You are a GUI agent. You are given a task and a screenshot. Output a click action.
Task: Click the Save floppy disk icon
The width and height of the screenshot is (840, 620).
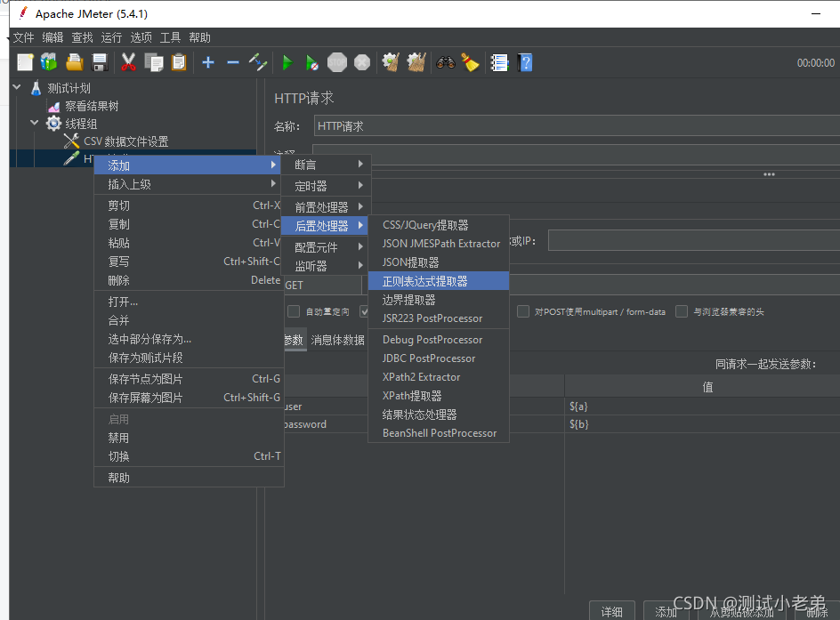pos(101,62)
